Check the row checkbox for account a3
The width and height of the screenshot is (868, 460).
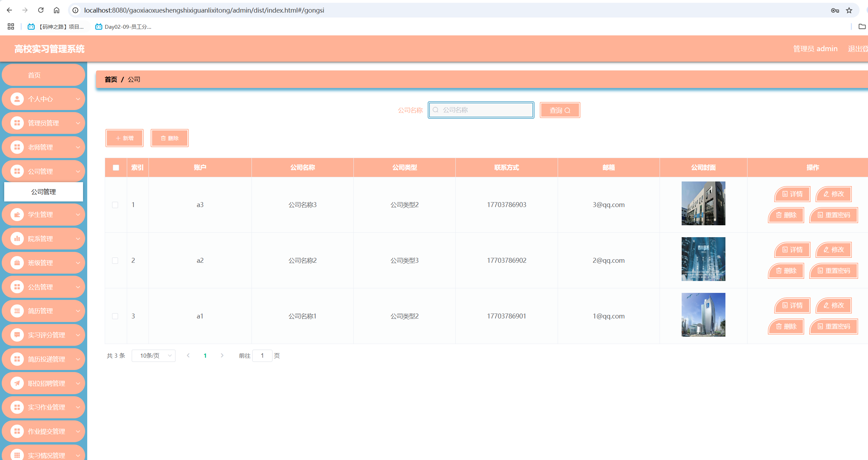pyautogui.click(x=115, y=205)
